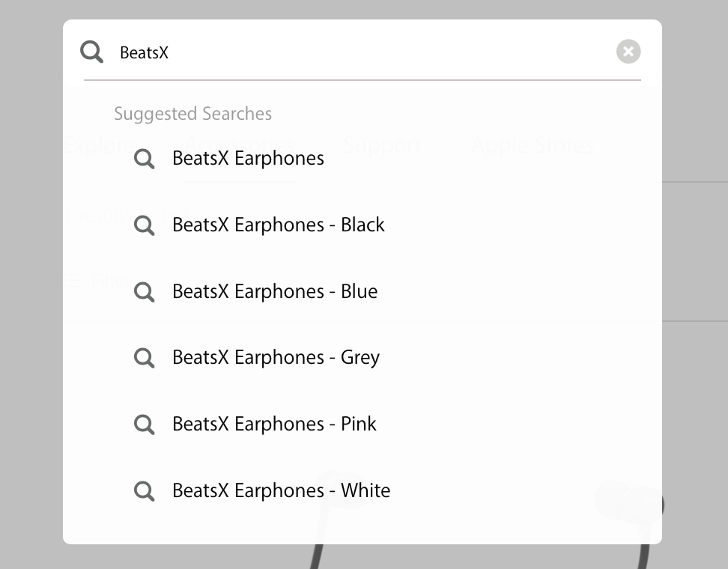Screen dimensions: 728x569
Task: Search for BeatsX Earphones - Pink
Action: point(274,424)
